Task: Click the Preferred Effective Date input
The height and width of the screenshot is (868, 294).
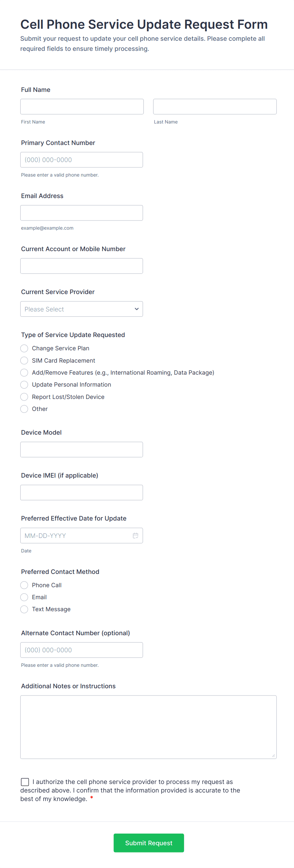Action: (x=76, y=535)
